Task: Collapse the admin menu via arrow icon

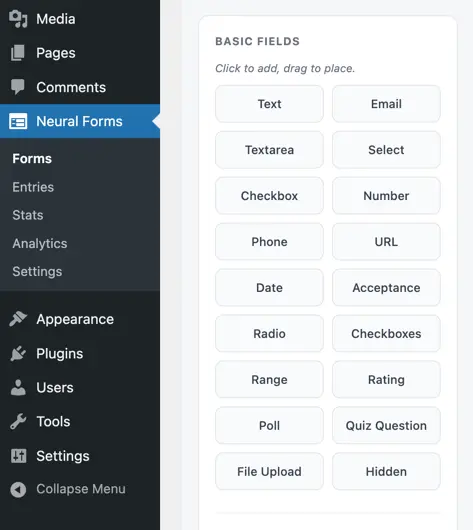Action: pos(18,489)
